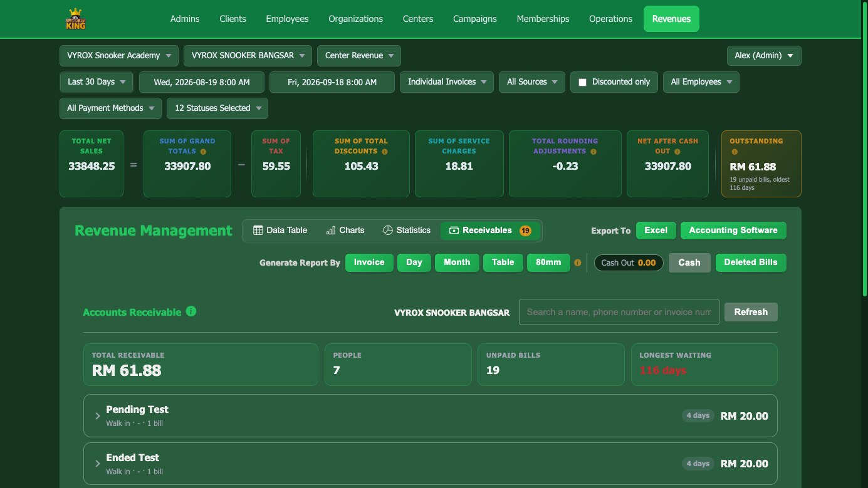The height and width of the screenshot is (488, 868).
Task: Toggle the Discounted only checkbox
Action: 582,82
